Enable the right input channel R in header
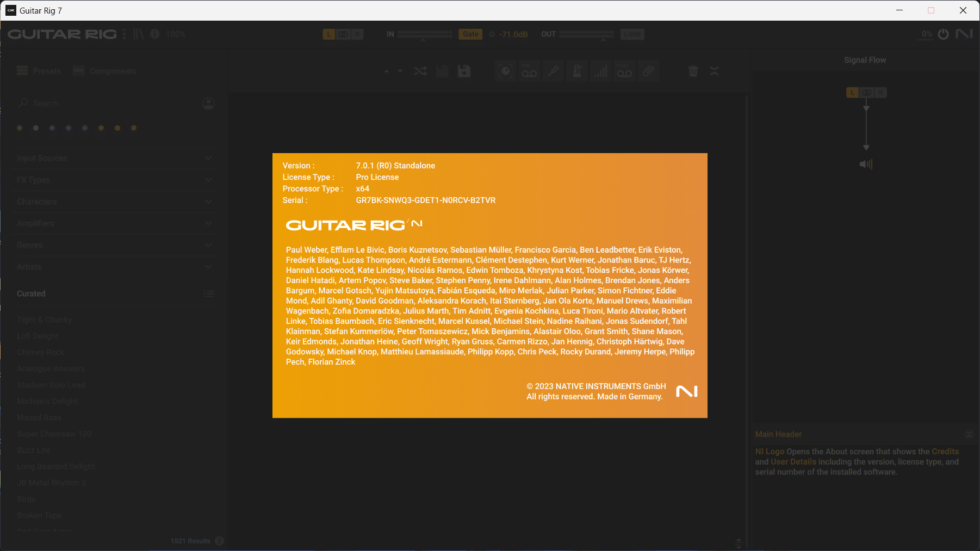Viewport: 980px width, 551px height. [357, 34]
